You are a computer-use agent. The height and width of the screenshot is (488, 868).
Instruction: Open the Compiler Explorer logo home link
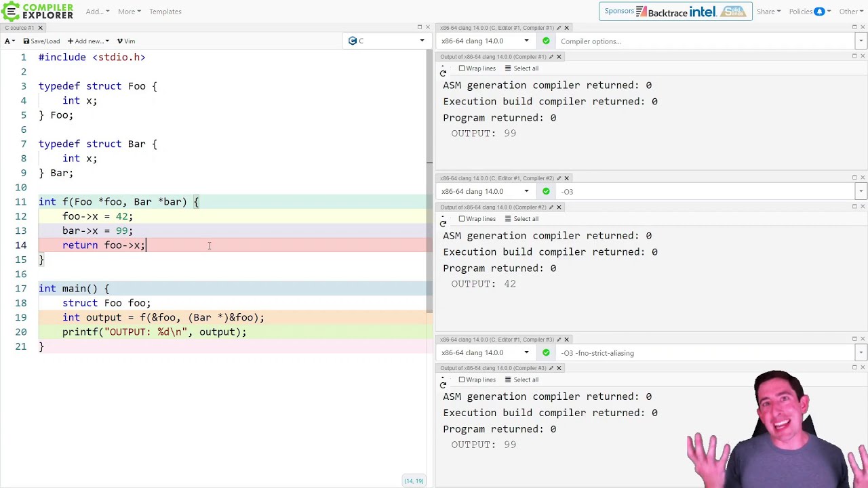[37, 12]
